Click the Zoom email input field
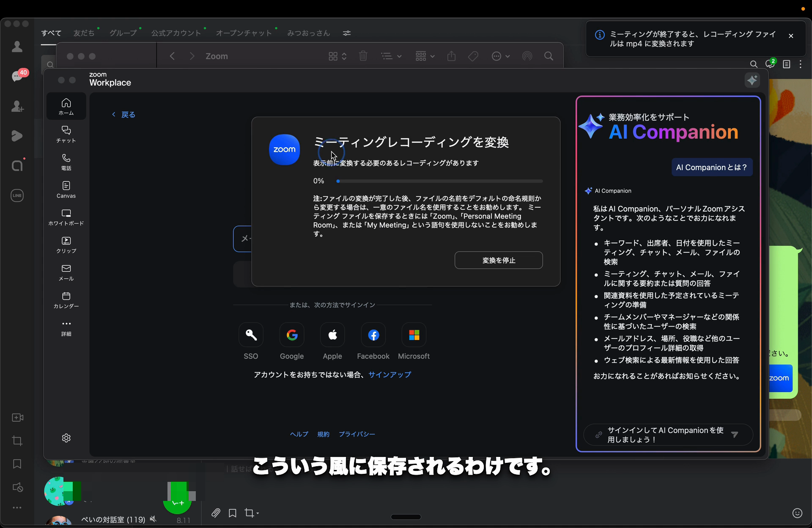Image resolution: width=812 pixels, height=528 pixels. 242,239
